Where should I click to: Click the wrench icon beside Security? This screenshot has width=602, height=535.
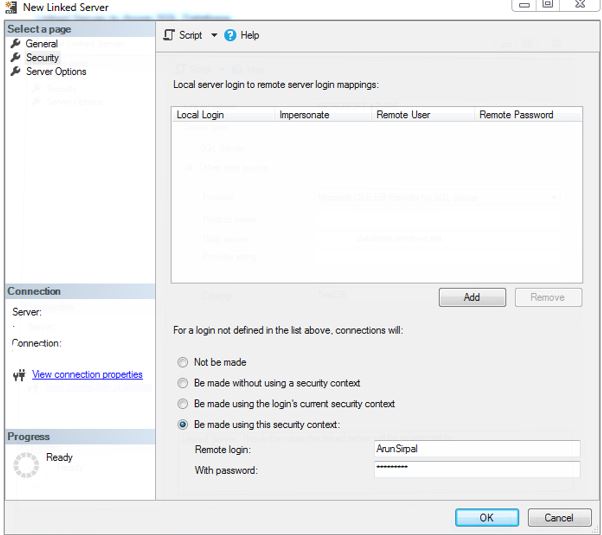pos(16,58)
